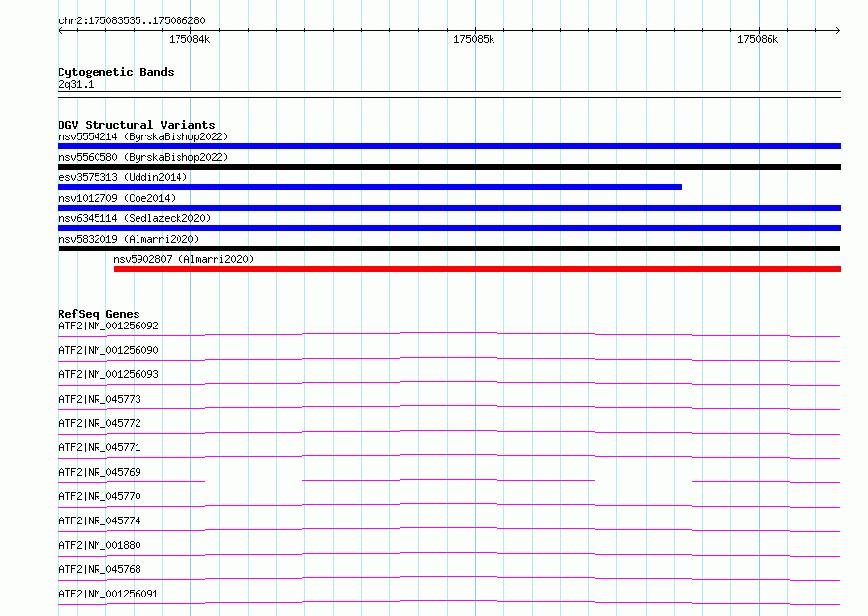
Task: Click magenta intron line under ATF2|NR_045768
Action: (x=449, y=577)
